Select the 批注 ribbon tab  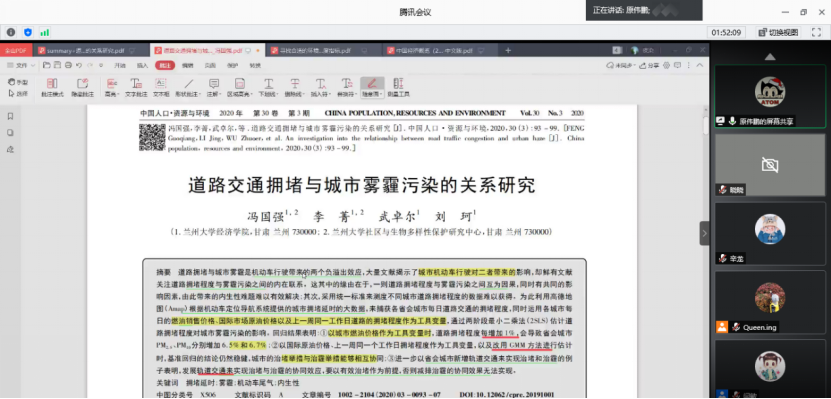coord(165,65)
